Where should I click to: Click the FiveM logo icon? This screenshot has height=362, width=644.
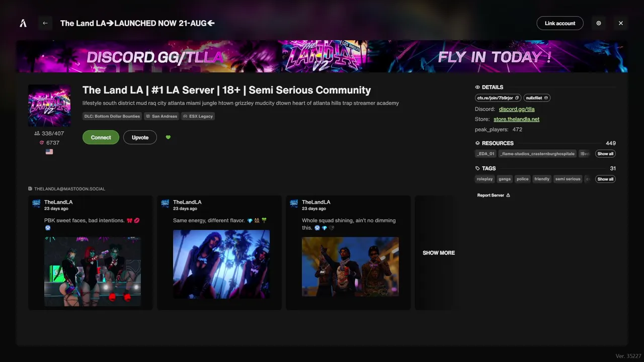point(23,23)
